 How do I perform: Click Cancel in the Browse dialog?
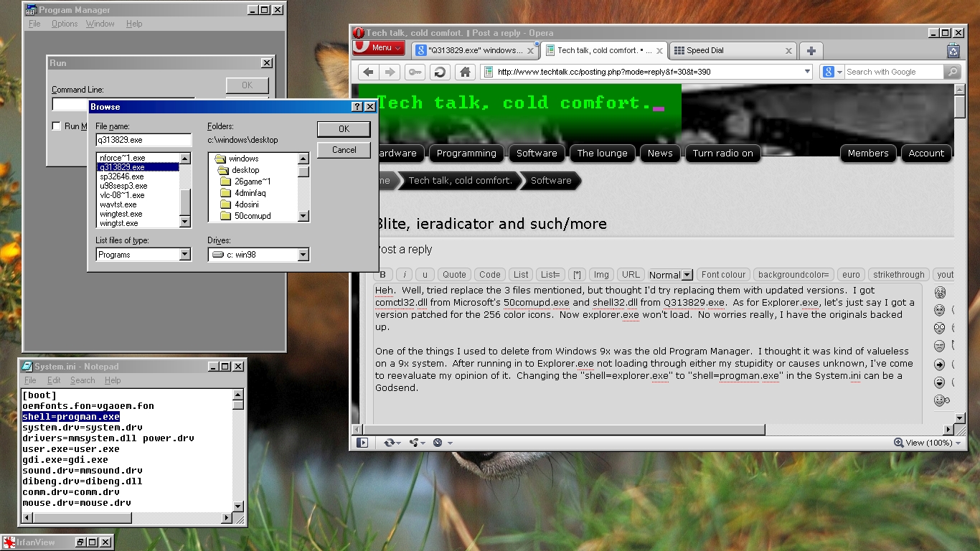344,150
